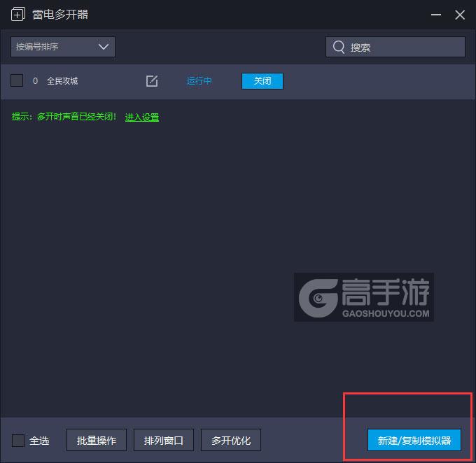Click the 雷电多开器 logo icon
The image size is (476, 463).
click(18, 15)
